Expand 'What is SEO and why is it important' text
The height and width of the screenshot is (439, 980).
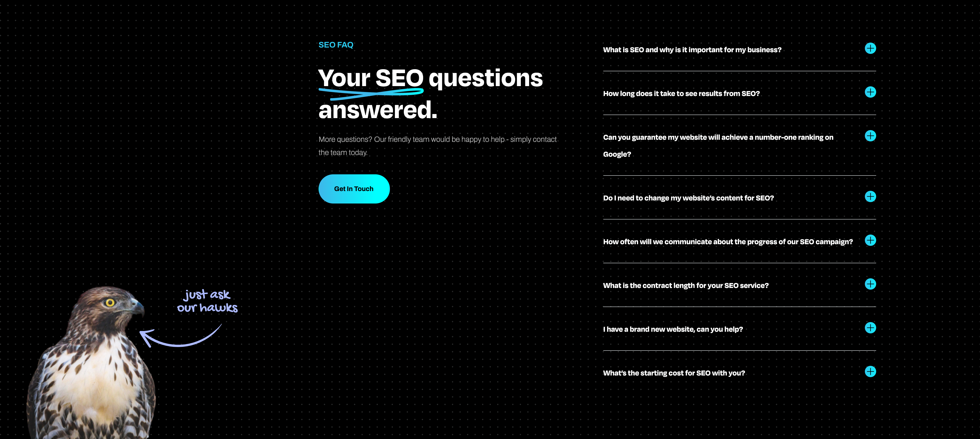coord(692,50)
